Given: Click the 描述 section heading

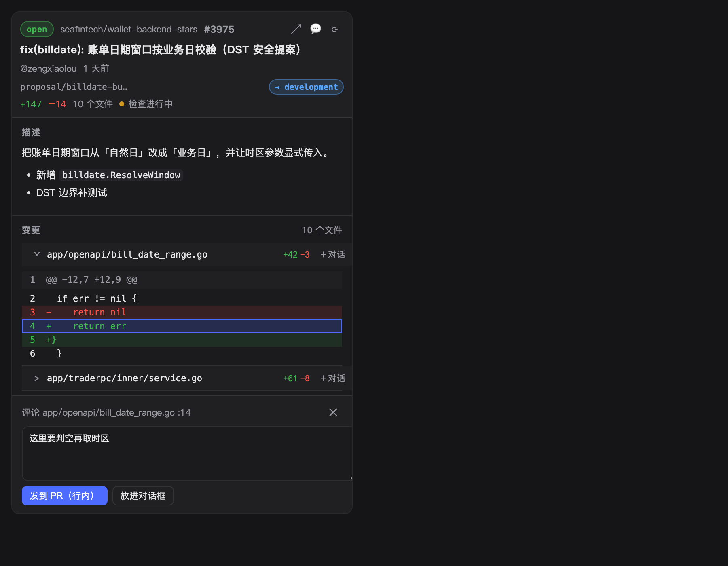Looking at the screenshot, I should (31, 132).
